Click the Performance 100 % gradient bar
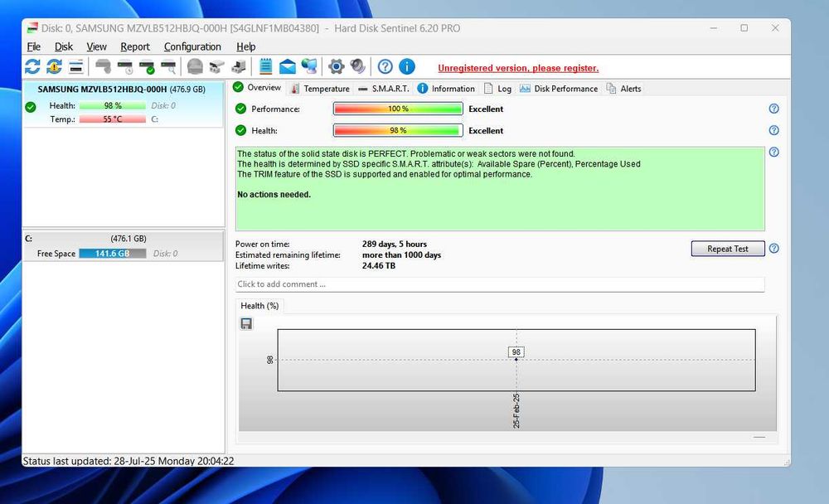This screenshot has height=504, width=829. pyautogui.click(x=398, y=109)
